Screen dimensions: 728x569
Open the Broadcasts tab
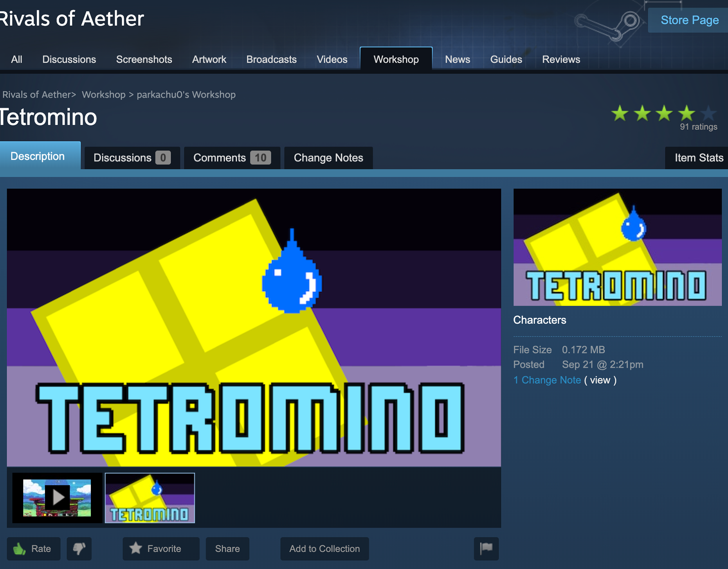271,59
